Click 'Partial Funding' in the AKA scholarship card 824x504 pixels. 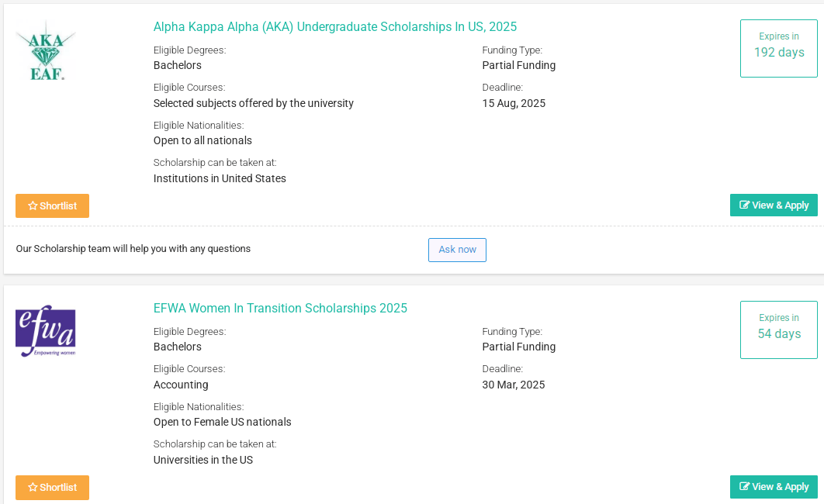click(518, 66)
